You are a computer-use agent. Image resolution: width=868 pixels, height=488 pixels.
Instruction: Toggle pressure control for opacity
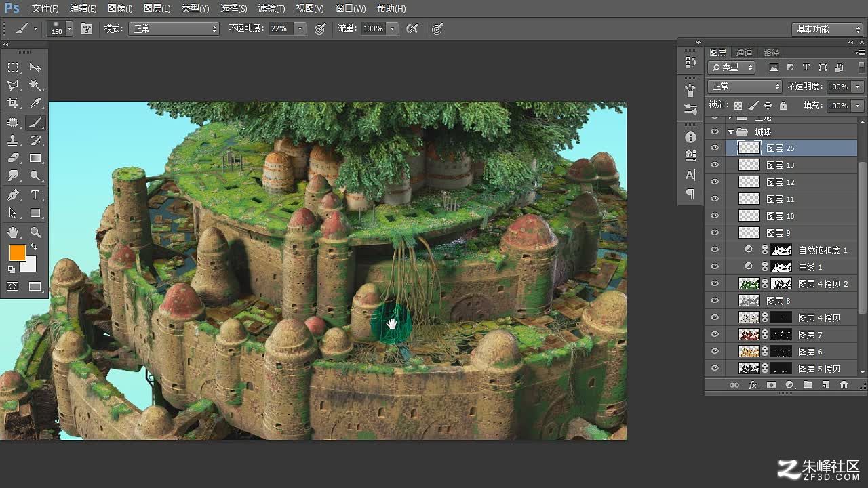(x=320, y=28)
